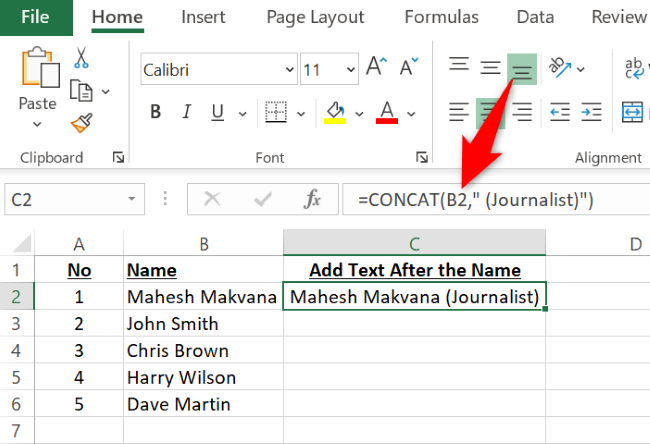Switch to the Home tab
Viewport: 650px width, 444px height.
(x=117, y=17)
